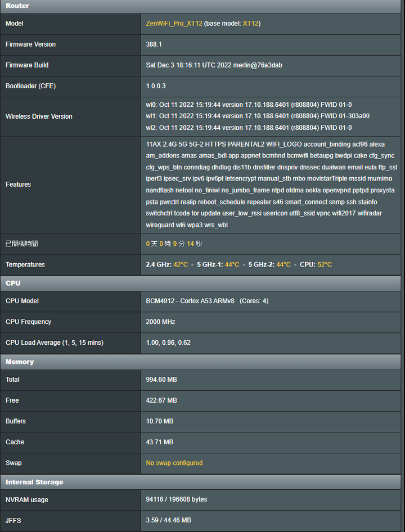Click the NVRAM usage bytes value
The image size is (405, 532).
[x=177, y=499]
